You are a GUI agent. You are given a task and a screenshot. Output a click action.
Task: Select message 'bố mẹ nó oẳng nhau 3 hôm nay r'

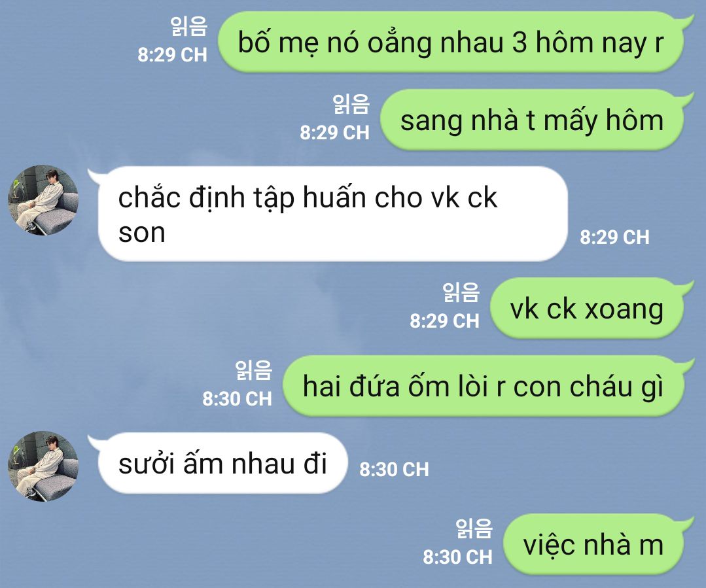point(451,43)
